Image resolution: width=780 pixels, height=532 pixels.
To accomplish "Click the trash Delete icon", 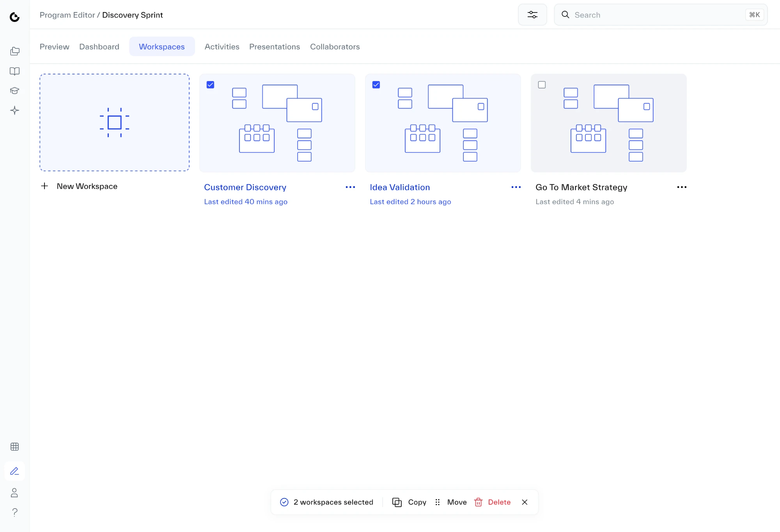I will pyautogui.click(x=478, y=502).
